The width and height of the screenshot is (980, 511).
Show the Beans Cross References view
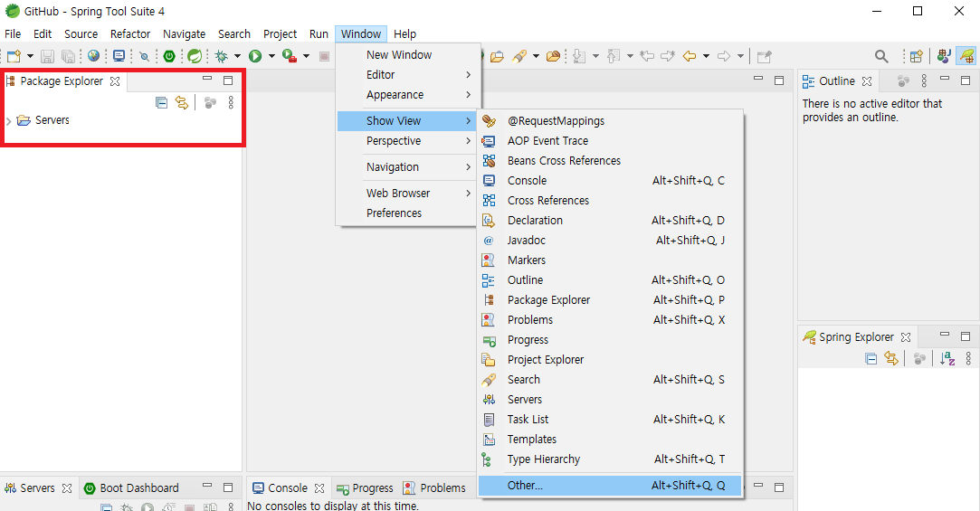tap(611, 161)
